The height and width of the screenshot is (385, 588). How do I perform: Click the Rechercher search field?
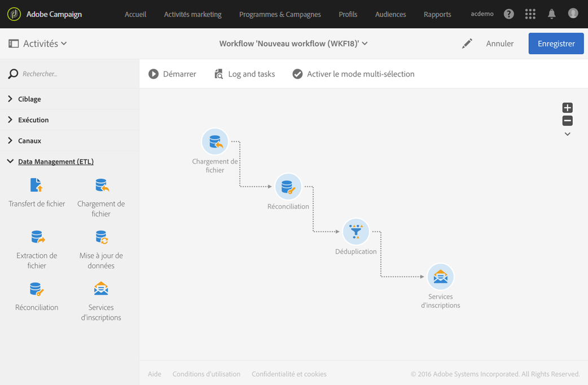pyautogui.click(x=73, y=74)
